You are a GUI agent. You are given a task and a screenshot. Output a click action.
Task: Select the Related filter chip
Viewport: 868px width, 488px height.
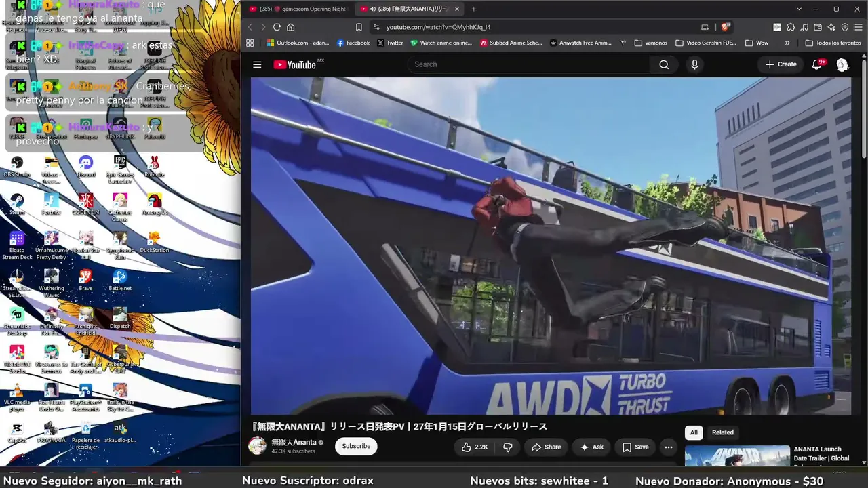pos(723,432)
